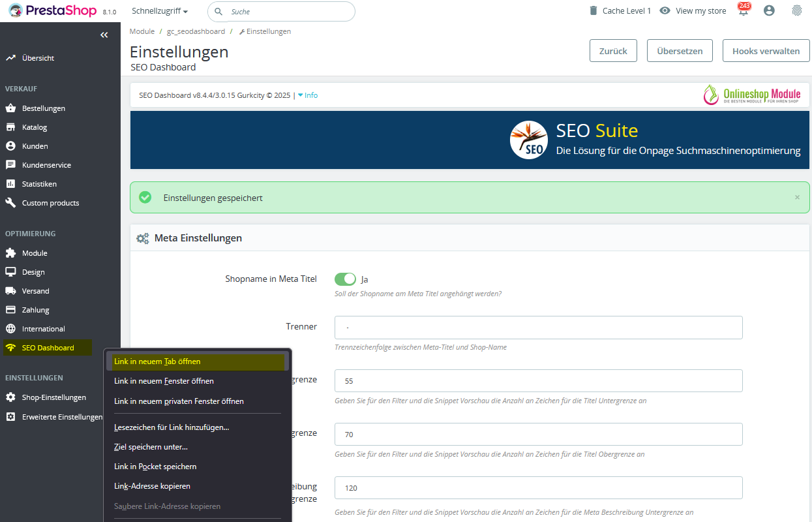Viewport: 812px width, 522px height.
Task: Open the Schnellzugriff dropdown
Action: pos(160,11)
